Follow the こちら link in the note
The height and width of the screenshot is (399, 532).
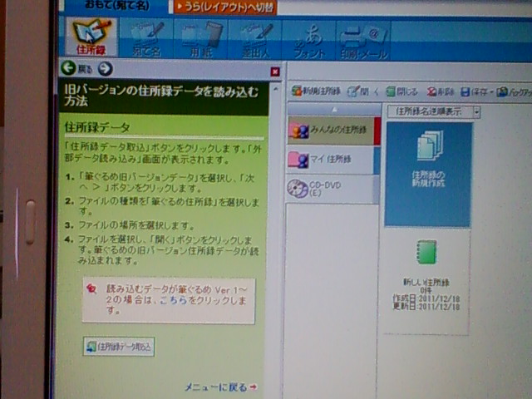173,300
